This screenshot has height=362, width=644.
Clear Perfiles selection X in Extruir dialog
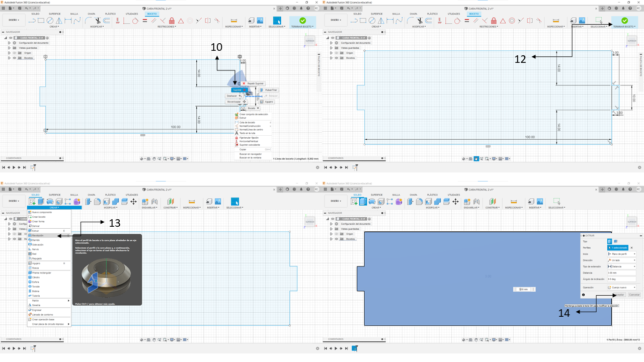click(x=632, y=248)
